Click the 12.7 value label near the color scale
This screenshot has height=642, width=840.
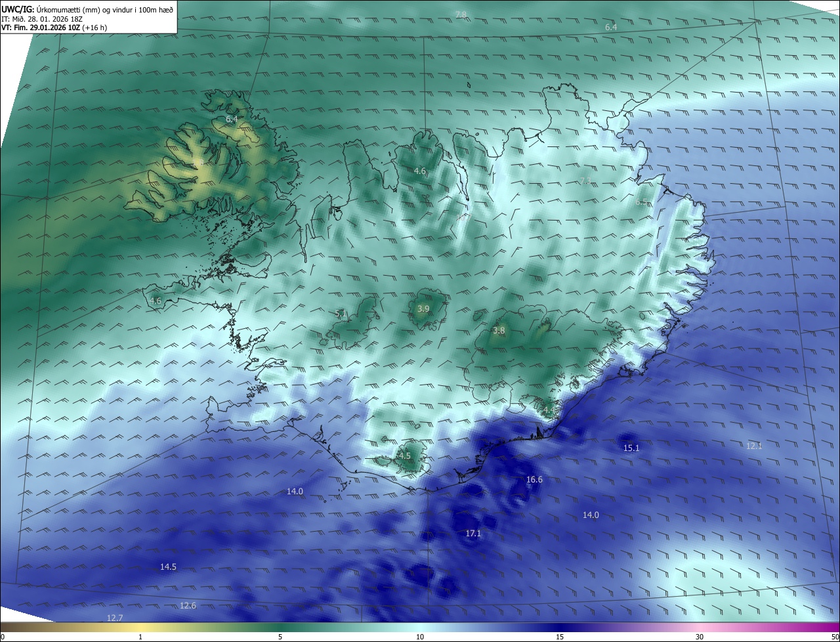click(115, 618)
